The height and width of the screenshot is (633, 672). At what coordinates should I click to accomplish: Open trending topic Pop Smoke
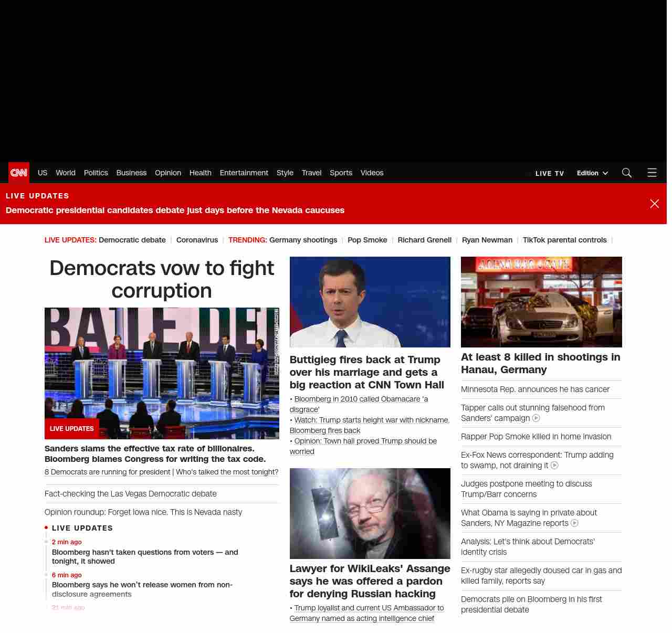367,240
